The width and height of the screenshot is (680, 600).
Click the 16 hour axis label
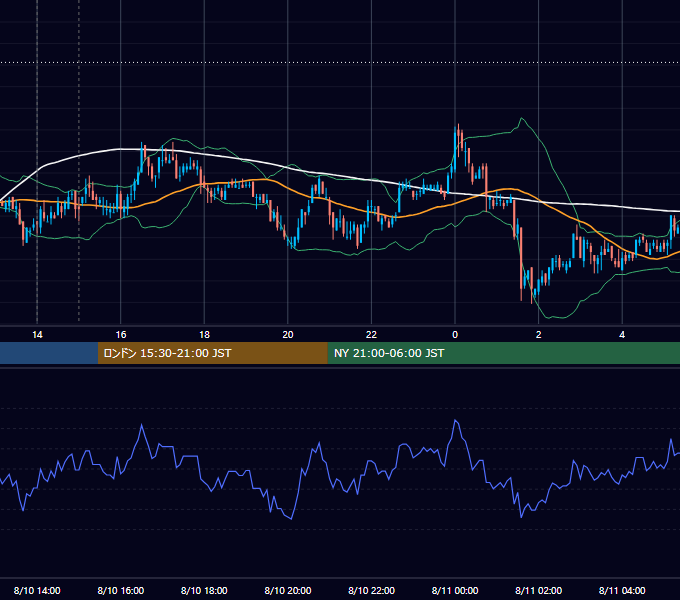pyautogui.click(x=121, y=334)
